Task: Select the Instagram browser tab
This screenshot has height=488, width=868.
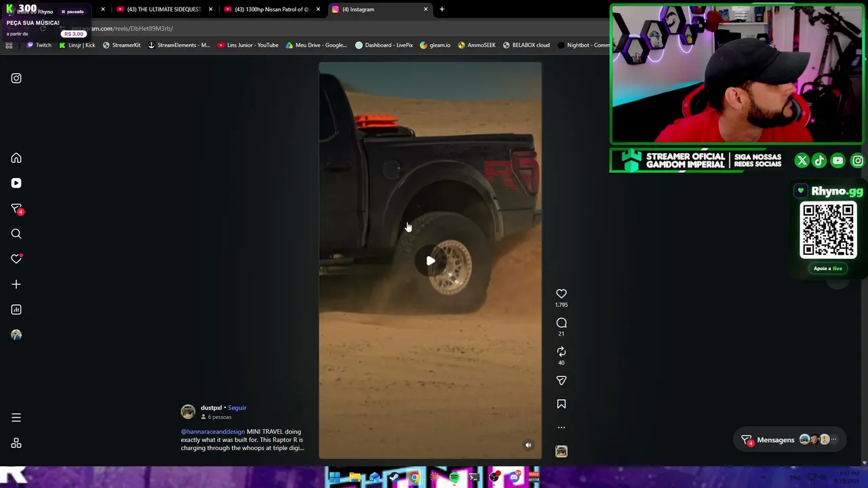Action: click(x=380, y=9)
